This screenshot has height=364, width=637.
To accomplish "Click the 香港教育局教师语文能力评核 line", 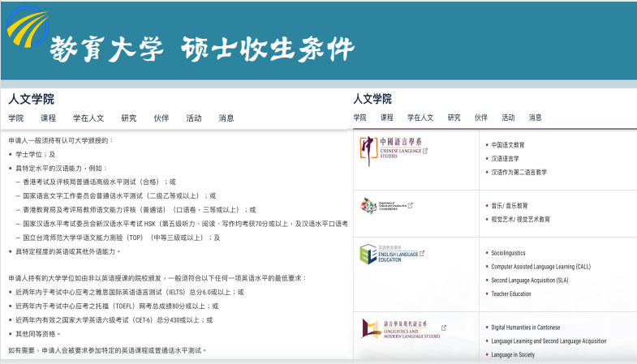I will click(140, 210).
